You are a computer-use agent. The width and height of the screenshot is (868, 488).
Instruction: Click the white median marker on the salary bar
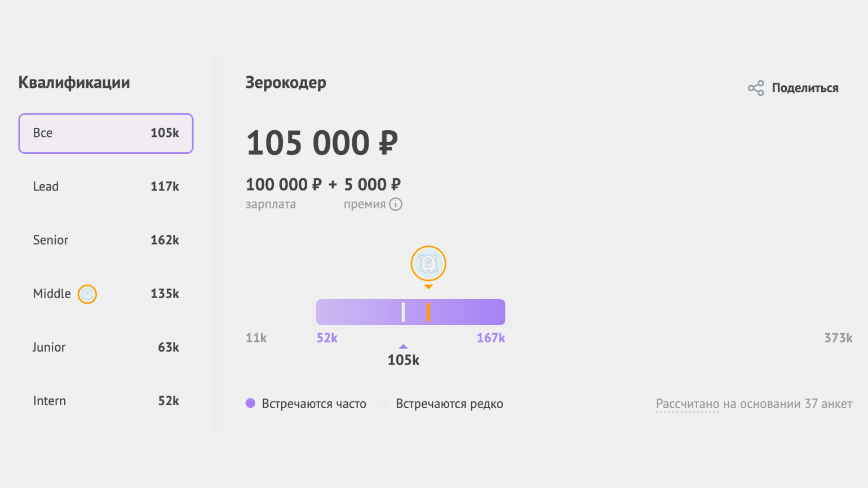(x=403, y=312)
